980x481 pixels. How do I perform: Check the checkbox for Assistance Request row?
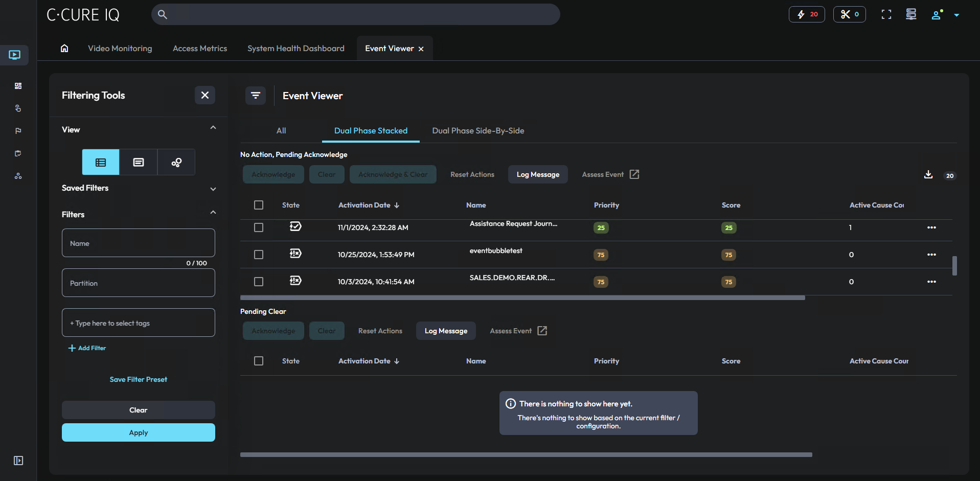click(x=259, y=227)
